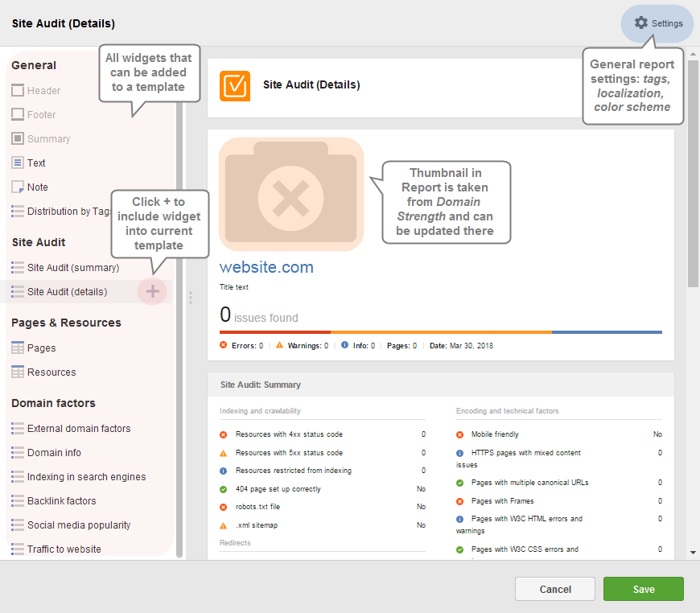
Task: Click the scroll down arrow of preview
Action: pyautogui.click(x=693, y=553)
